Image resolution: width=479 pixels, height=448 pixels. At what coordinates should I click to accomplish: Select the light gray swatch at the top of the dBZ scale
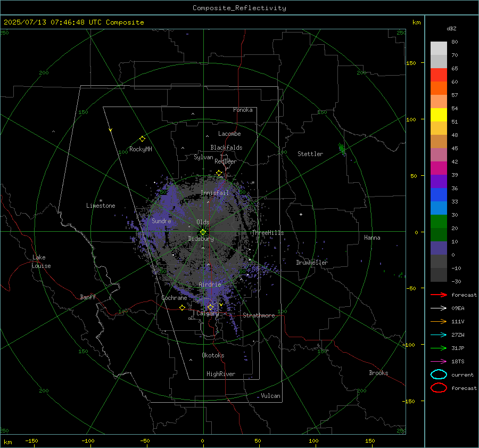[x=439, y=48]
